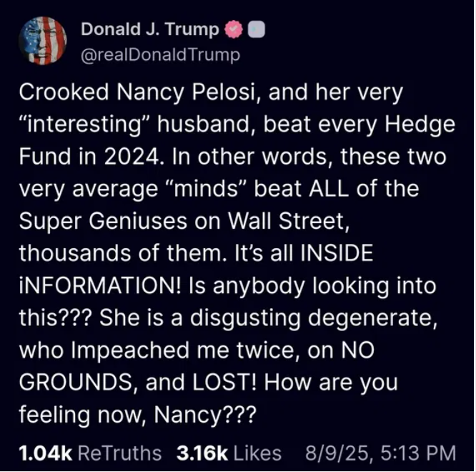Screen dimensions: 476x472
Task: Click the gray square badge beside verified icon
Action: click(257, 30)
